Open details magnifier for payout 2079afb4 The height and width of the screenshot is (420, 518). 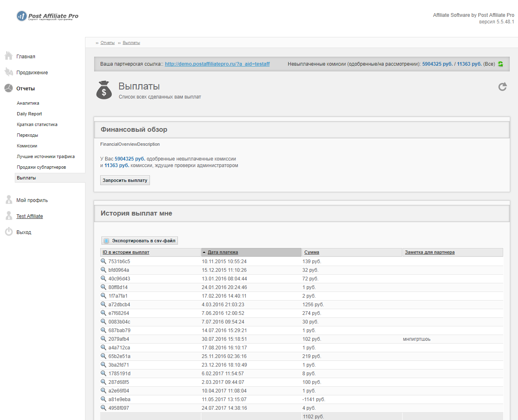[104, 339]
